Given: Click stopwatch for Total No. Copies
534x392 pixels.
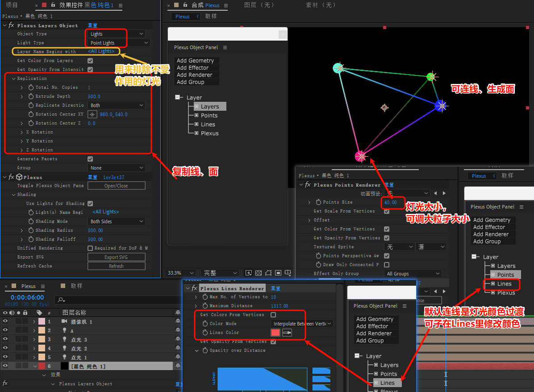Looking at the screenshot, I should (31, 88).
